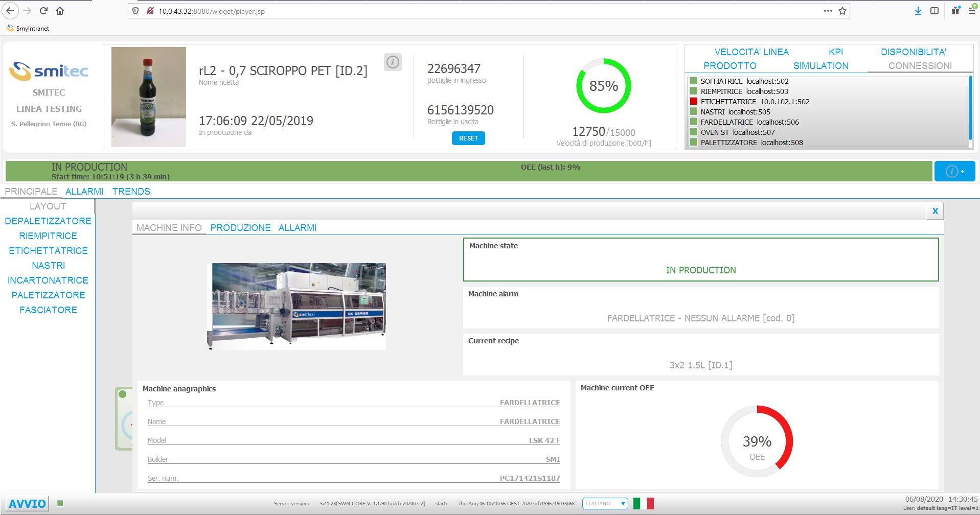This screenshot has width=980, height=515.
Task: Open the TRENDS tab
Action: pyautogui.click(x=131, y=192)
